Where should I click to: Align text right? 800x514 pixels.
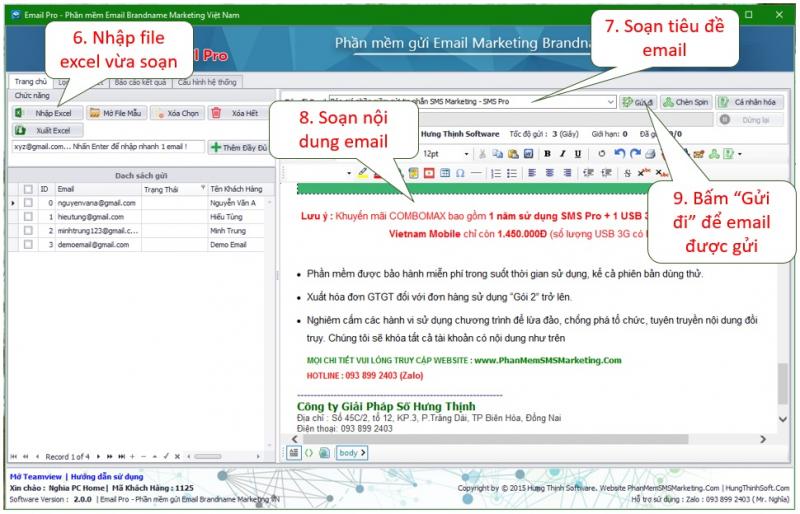pyautogui.click(x=567, y=173)
